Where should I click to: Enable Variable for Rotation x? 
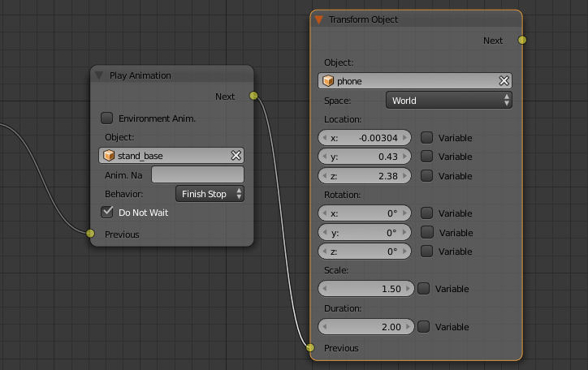click(426, 213)
